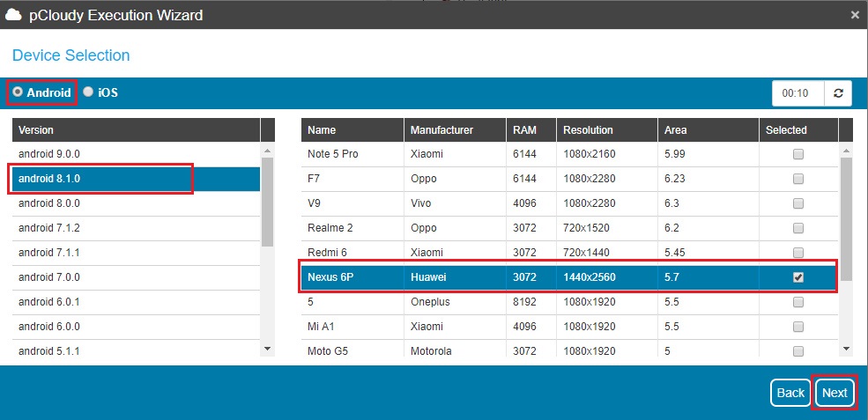Enable the Oppo F7 device checkbox
The height and width of the screenshot is (420, 868).
pos(798,179)
